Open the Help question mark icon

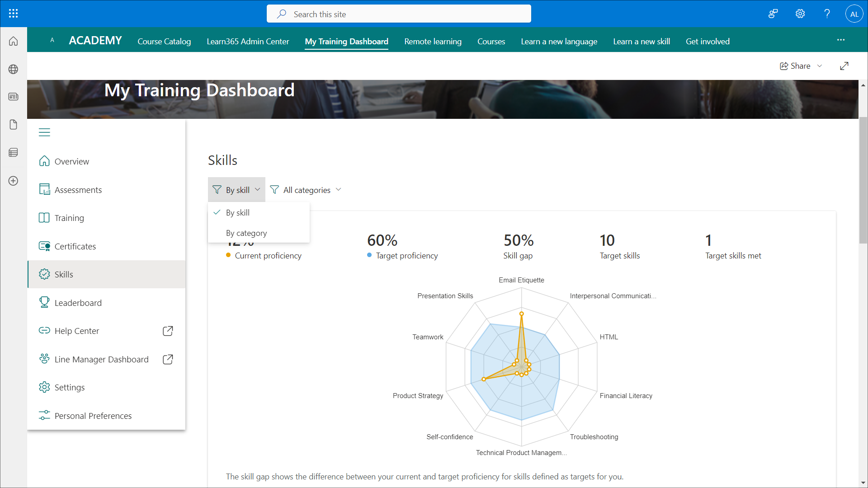point(827,14)
